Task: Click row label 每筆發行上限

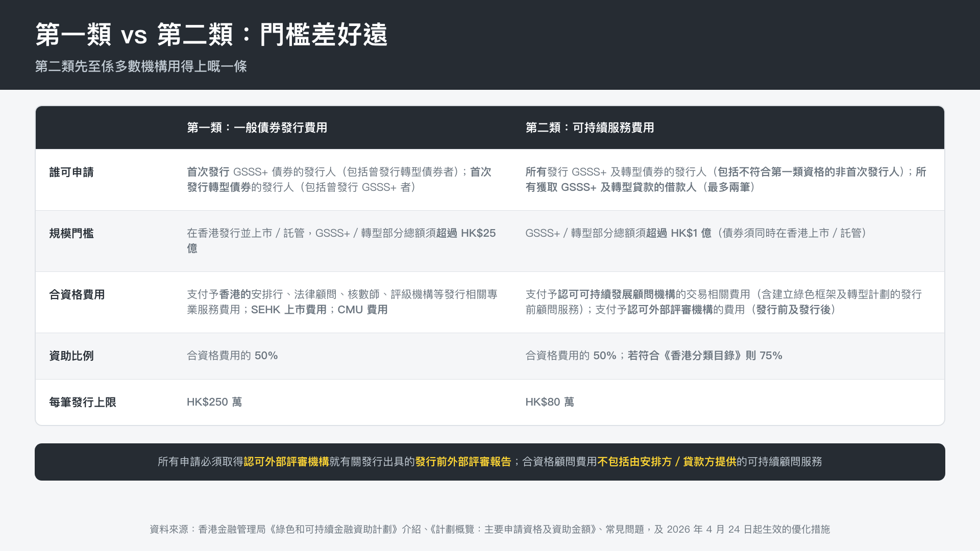Action: (x=83, y=403)
